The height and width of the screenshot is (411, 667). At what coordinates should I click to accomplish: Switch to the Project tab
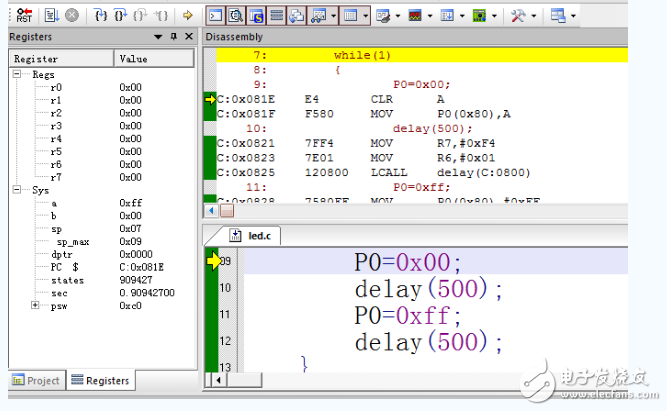click(x=36, y=381)
